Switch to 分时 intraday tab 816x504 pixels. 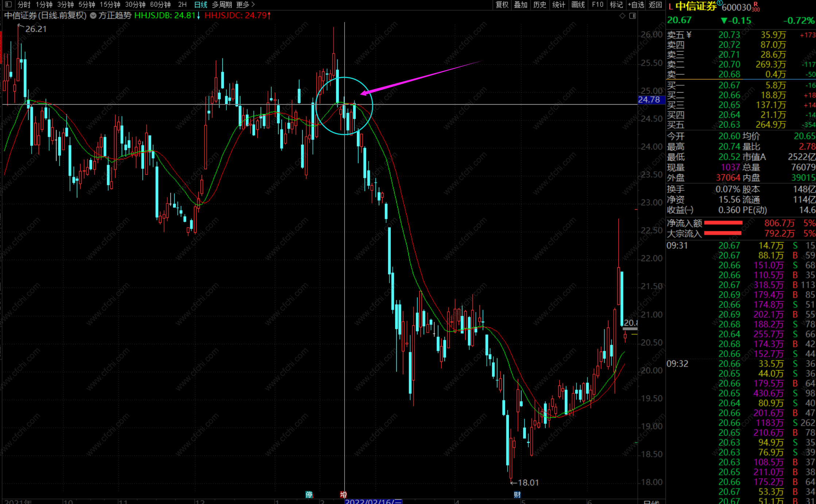click(x=24, y=5)
